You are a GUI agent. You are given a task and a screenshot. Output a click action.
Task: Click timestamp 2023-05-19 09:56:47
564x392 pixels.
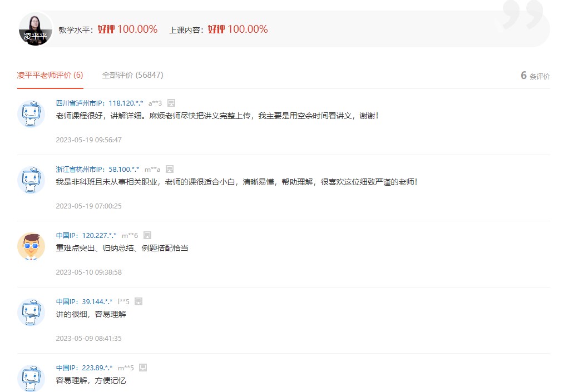(89, 140)
